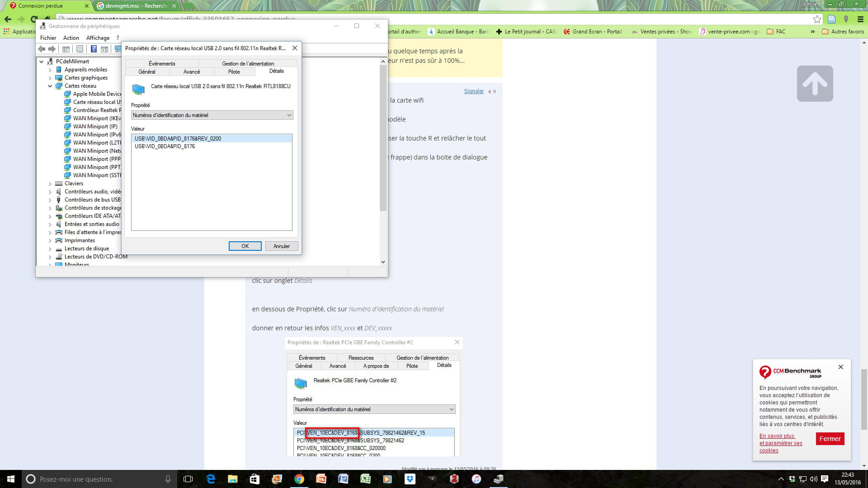
Task: Show or hide action pane toolbar icon
Action: [x=104, y=49]
